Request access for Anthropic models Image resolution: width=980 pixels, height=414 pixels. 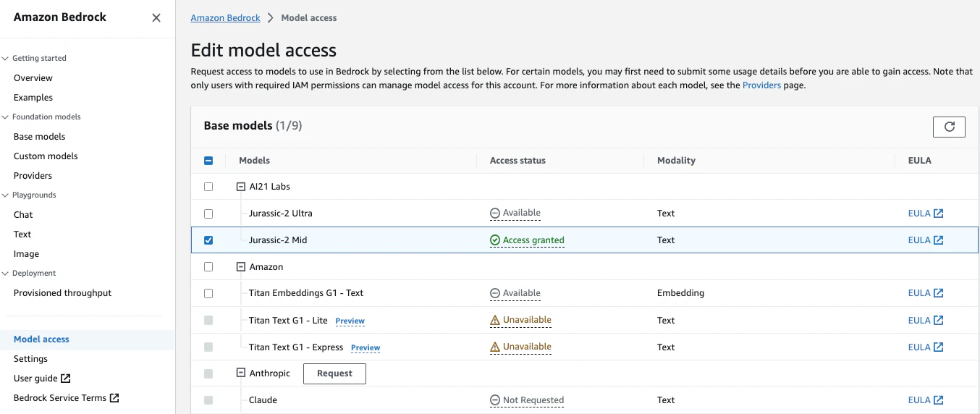point(334,373)
